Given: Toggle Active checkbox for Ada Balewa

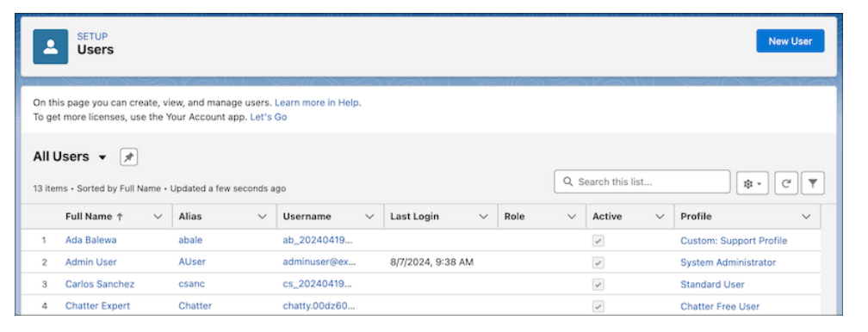Looking at the screenshot, I should pyautogui.click(x=598, y=241).
